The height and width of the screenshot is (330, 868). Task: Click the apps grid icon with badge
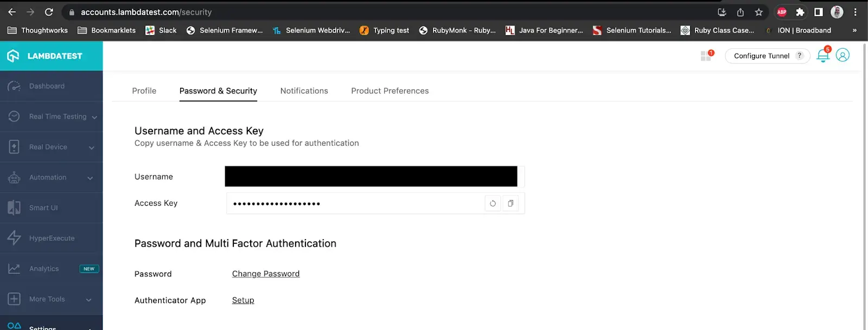click(x=706, y=56)
